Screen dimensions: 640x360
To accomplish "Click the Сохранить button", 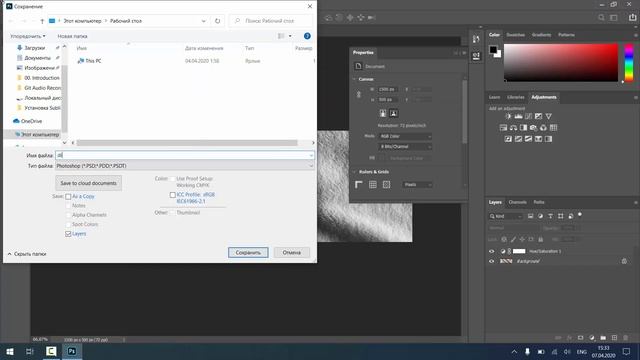I will (248, 253).
